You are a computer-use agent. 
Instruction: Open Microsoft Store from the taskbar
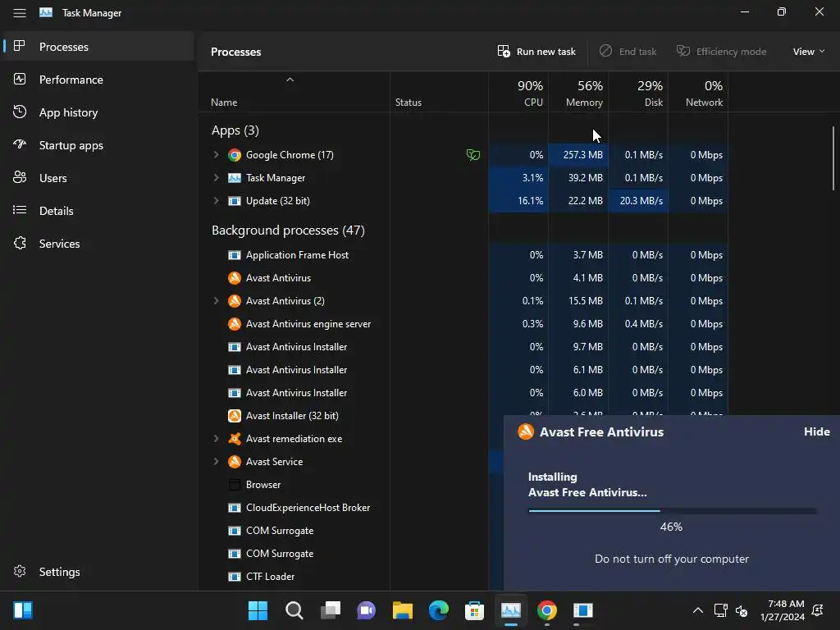click(x=474, y=610)
